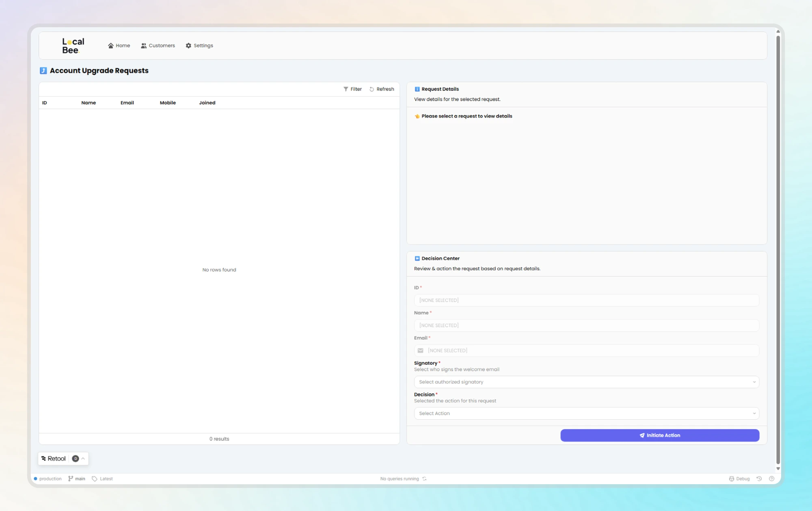Screen dimensions: 812x511
Task: Click the 0 results footer text
Action: pyautogui.click(x=219, y=439)
